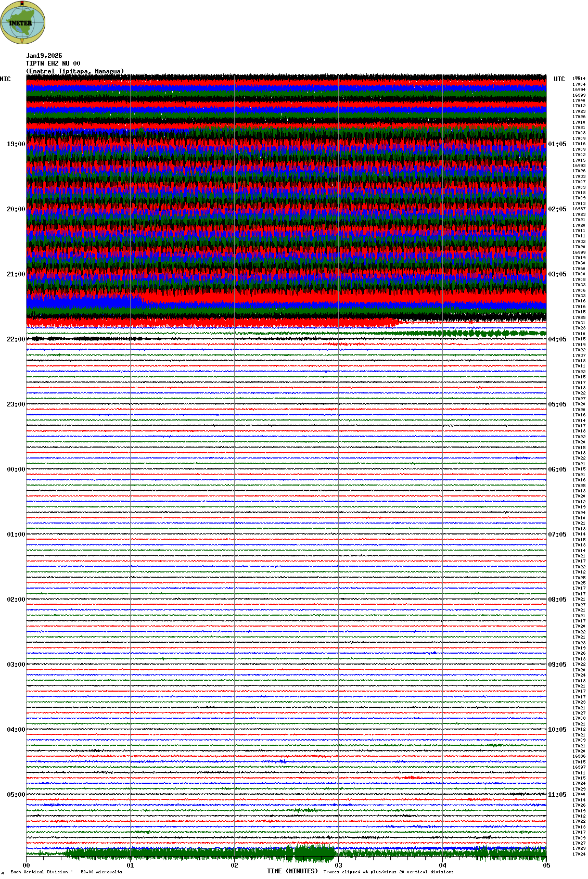Screen dimensions: 588x879
Task: Click the Enatrel Tipitapa, Managua location label
Action: point(75,71)
